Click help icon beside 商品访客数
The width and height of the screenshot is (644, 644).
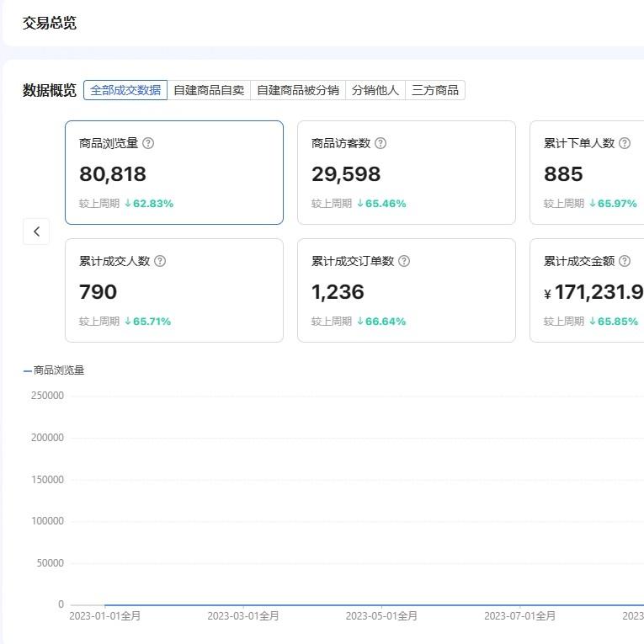(x=381, y=143)
